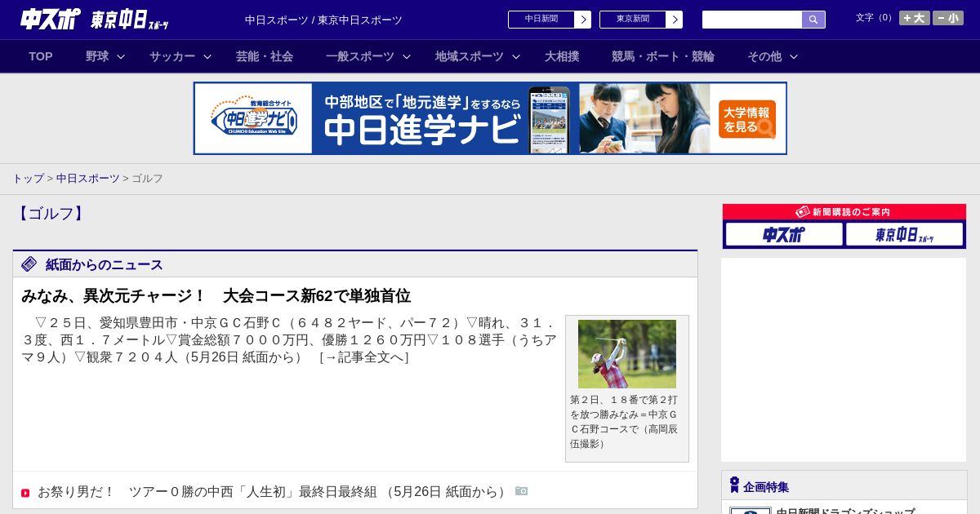
Task: Expand the その他 dropdown chevron
Action: pos(794,56)
